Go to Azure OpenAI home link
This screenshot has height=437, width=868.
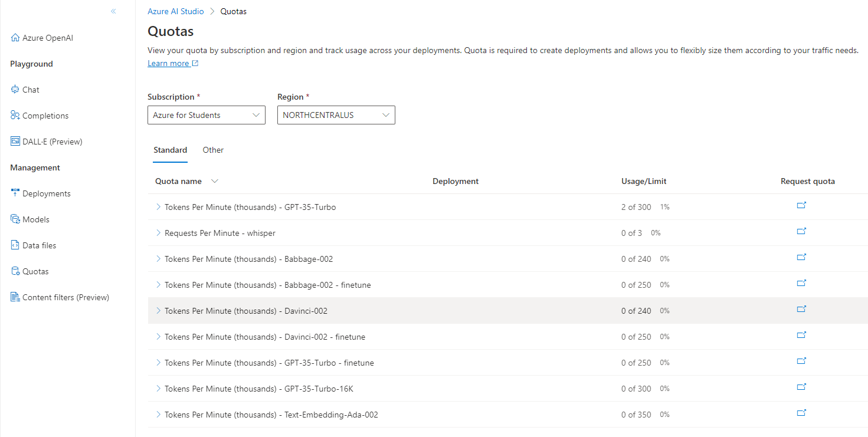(x=48, y=38)
